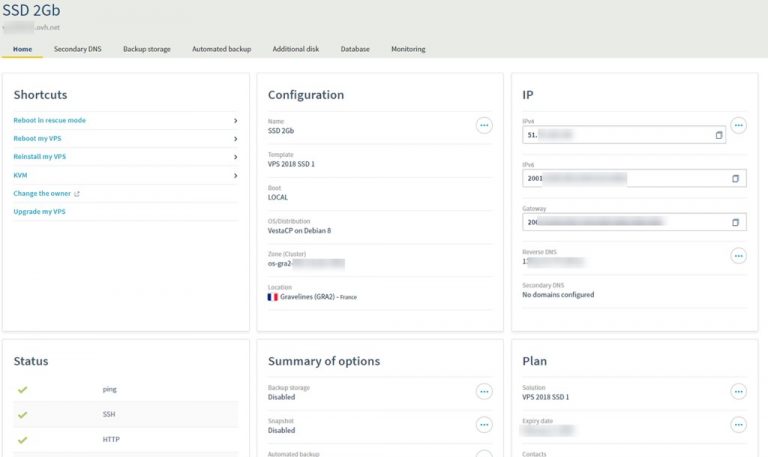The height and width of the screenshot is (457, 768).
Task: Open the Backup storage ellipsis menu
Action: pyautogui.click(x=484, y=391)
